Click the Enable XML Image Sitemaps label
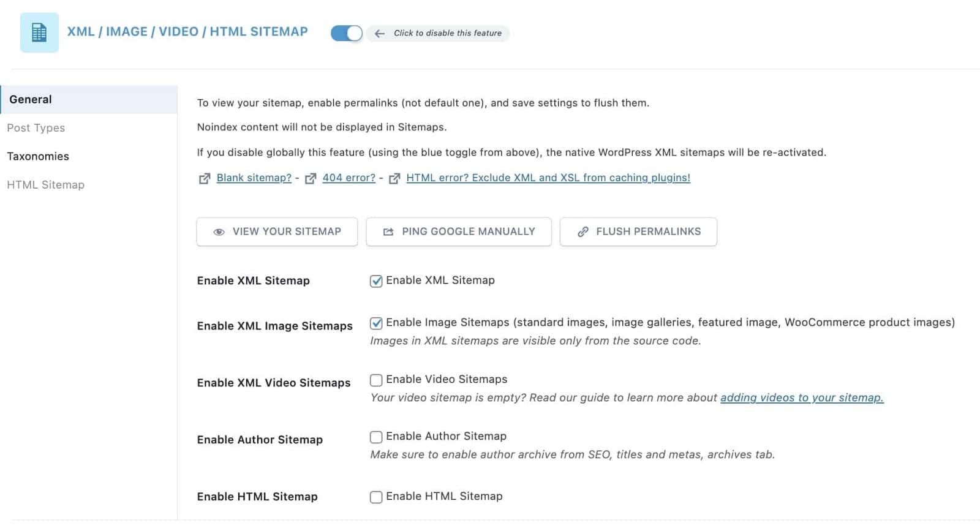Screen dimensions: 980x531 coord(275,326)
